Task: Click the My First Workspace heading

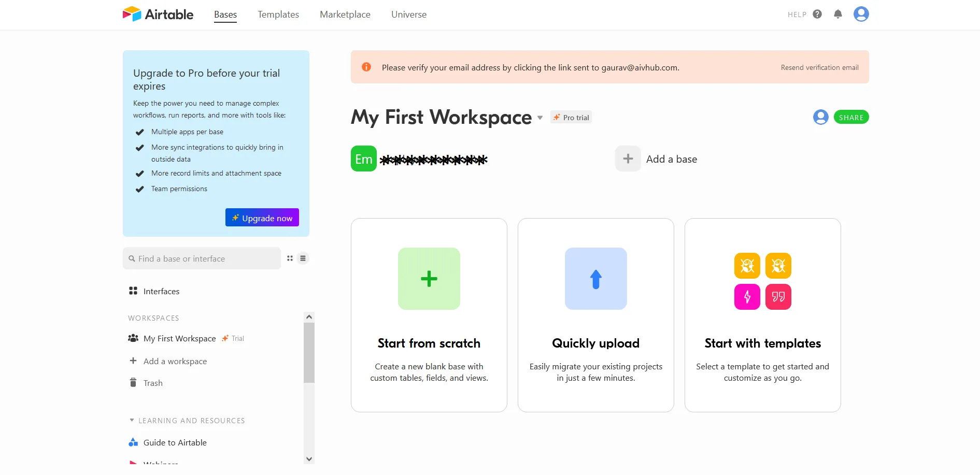Action: [442, 117]
